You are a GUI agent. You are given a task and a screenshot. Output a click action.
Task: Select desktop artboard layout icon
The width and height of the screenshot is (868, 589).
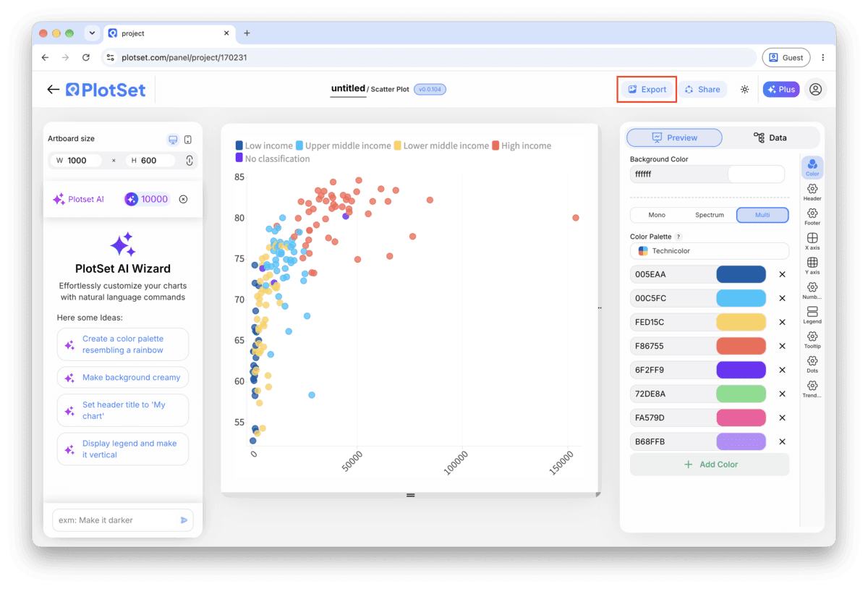(x=173, y=140)
